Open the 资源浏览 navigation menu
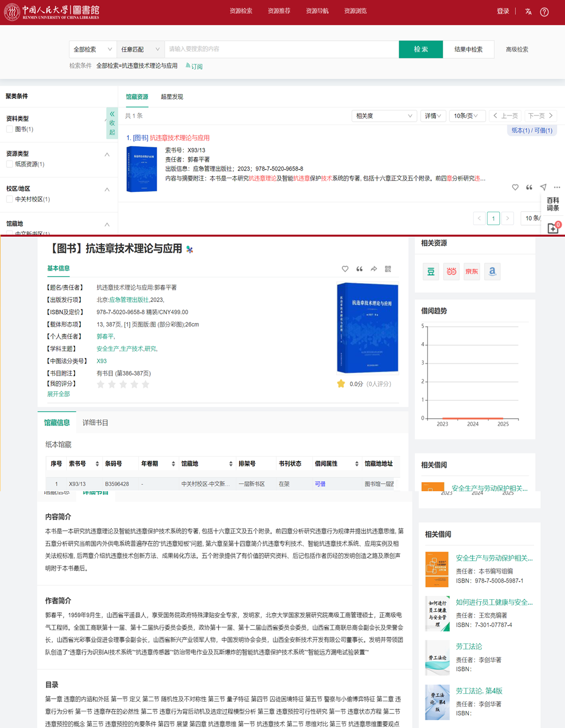The image size is (565, 728). pos(355,11)
